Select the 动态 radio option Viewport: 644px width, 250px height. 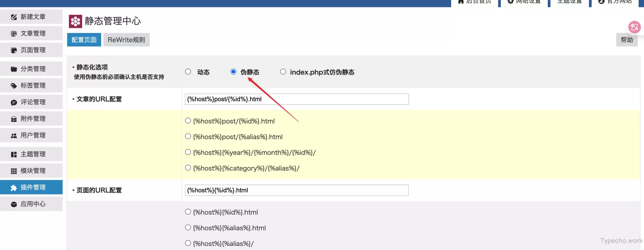click(188, 72)
